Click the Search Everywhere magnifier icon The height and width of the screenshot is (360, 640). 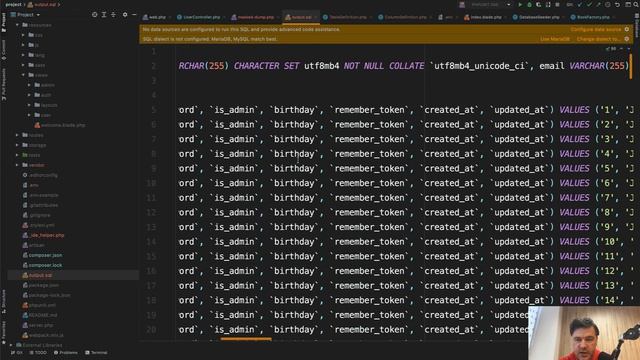pos(636,5)
